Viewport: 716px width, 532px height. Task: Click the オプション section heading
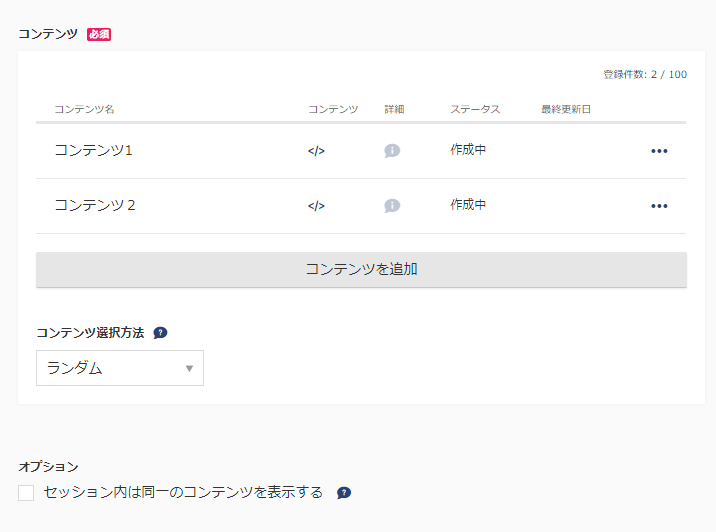[x=48, y=467]
